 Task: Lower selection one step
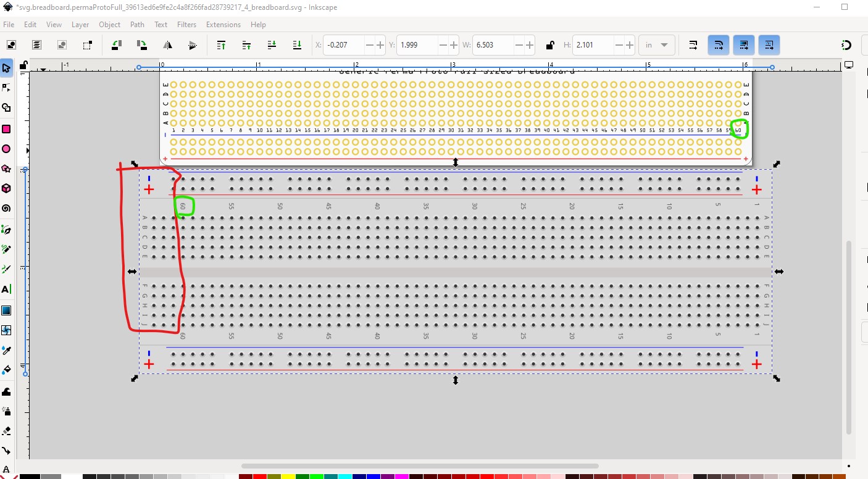click(x=272, y=45)
